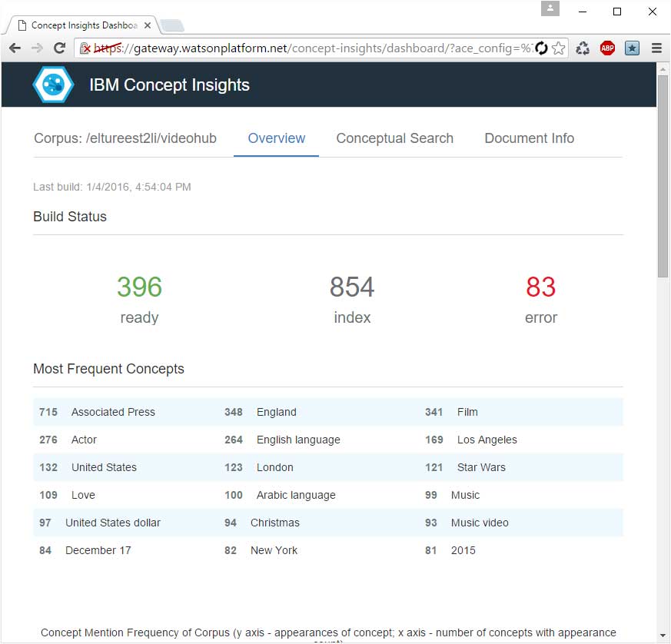671x644 pixels.
Task: Open the AdBlock Plus extension icon
Action: click(607, 48)
